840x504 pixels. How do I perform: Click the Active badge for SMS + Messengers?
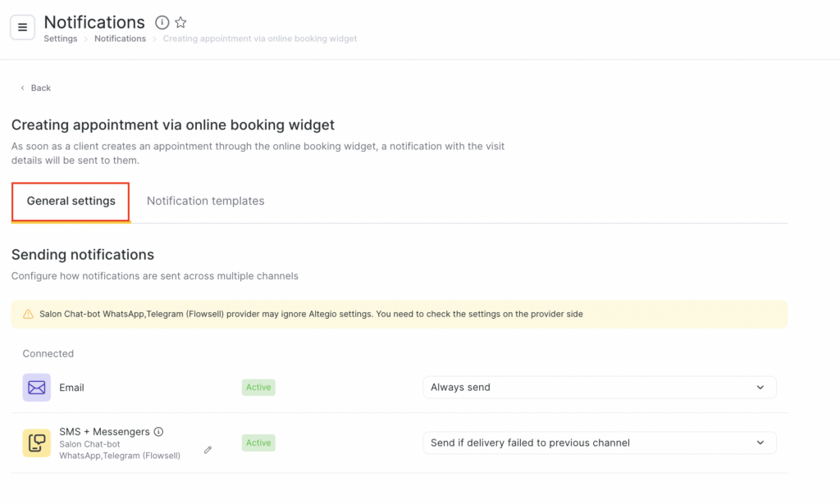coord(258,443)
